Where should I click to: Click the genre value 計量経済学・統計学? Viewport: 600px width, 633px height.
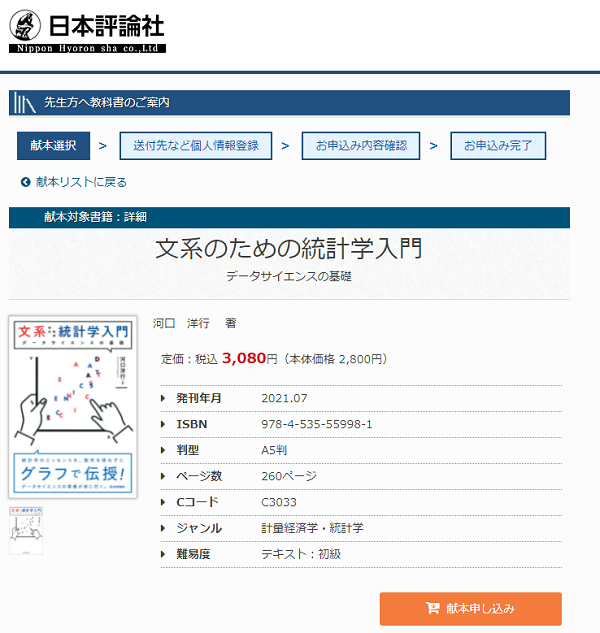[312, 528]
